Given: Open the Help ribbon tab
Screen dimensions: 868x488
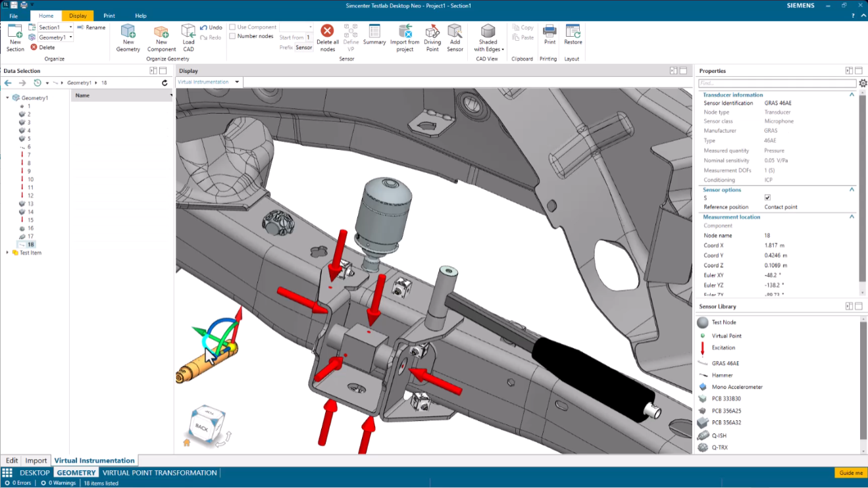Looking at the screenshot, I should 141,16.
